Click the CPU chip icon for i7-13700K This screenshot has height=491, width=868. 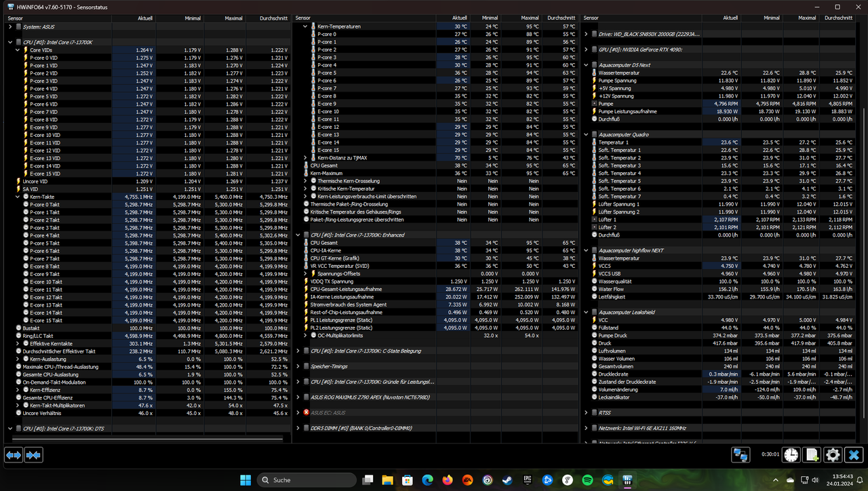(x=18, y=42)
